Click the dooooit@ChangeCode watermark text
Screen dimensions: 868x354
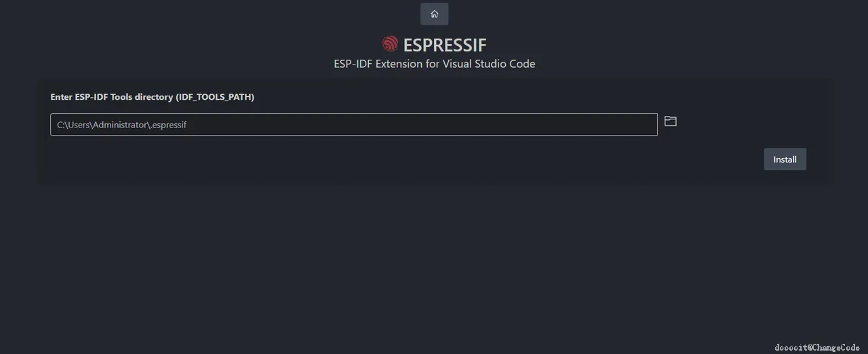tap(819, 347)
